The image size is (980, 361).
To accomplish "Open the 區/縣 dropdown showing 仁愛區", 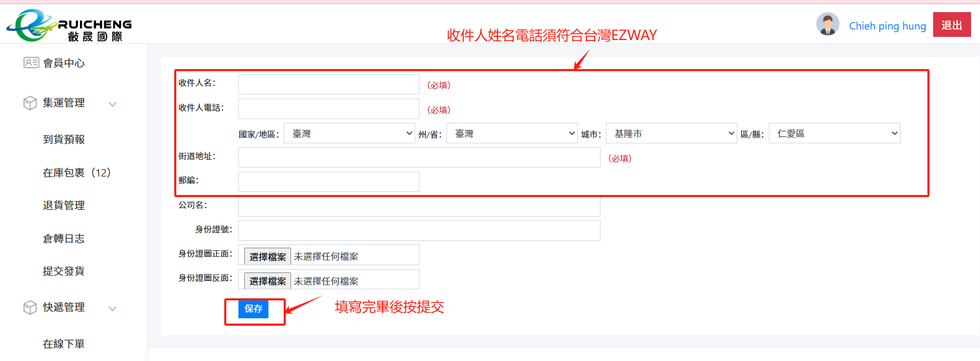I will tap(835, 133).
